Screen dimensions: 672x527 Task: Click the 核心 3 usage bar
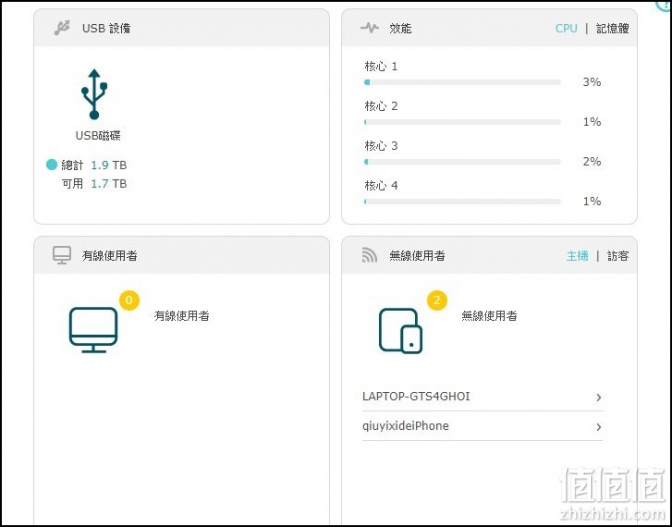tap(462, 162)
